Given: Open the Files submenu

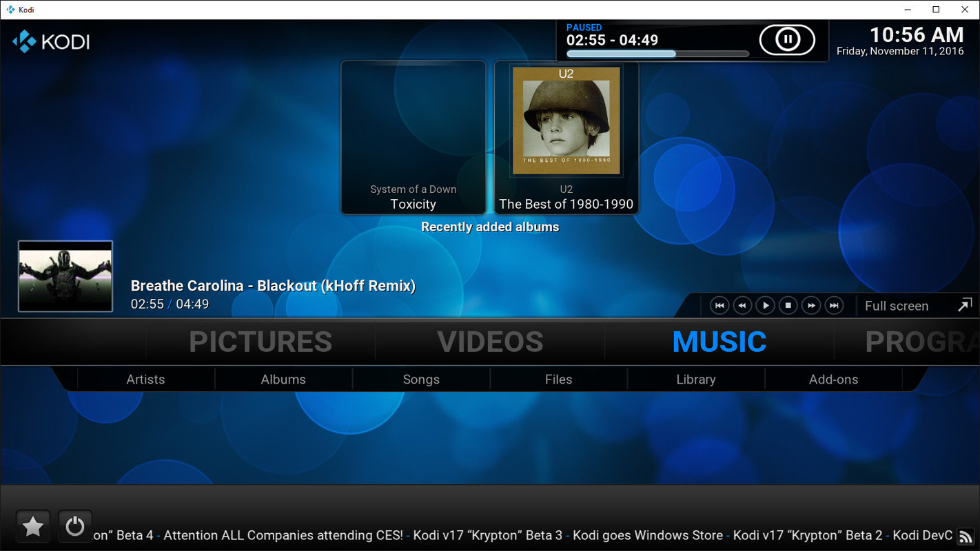Looking at the screenshot, I should [x=558, y=380].
